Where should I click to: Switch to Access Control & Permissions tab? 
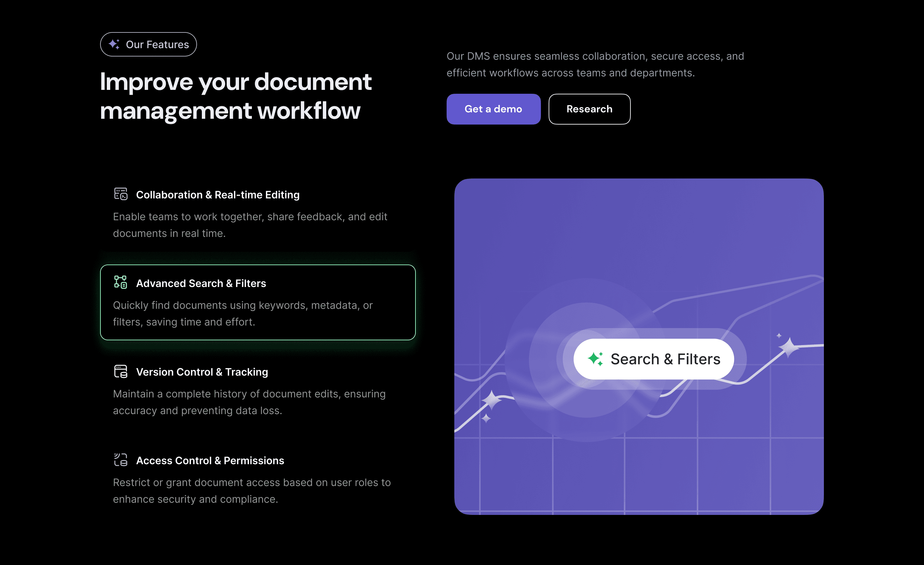click(210, 461)
